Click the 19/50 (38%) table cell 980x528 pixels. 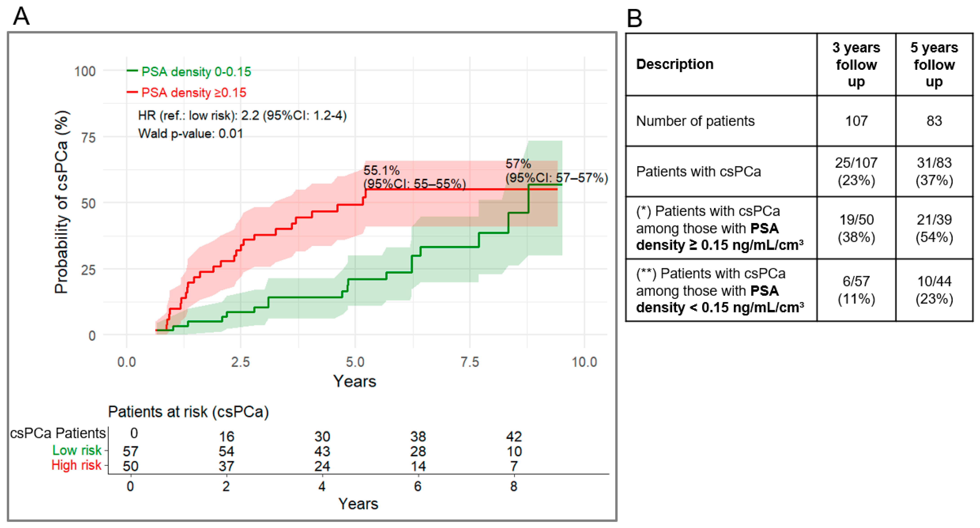tap(856, 228)
